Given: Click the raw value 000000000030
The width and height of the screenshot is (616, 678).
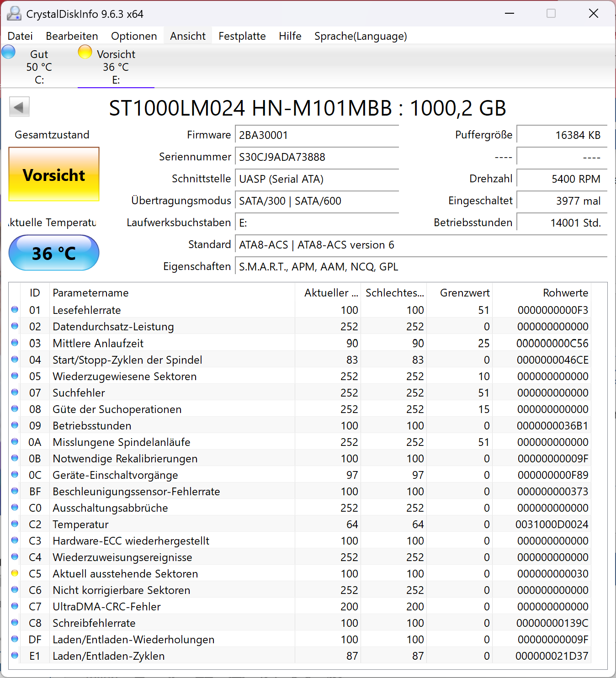Looking at the screenshot, I should [553, 573].
